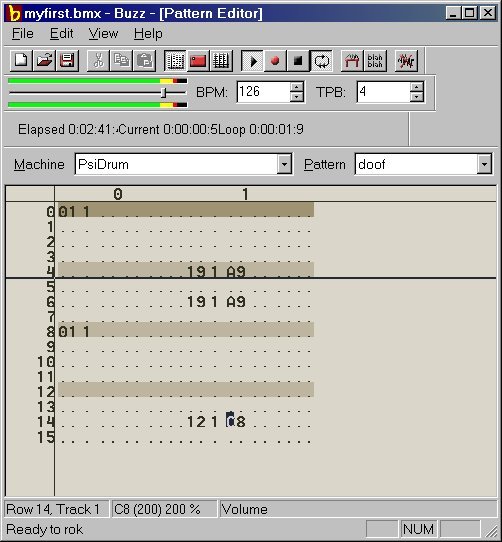Viewport: 502px width, 542px height.
Task: Click track column header 0
Action: point(118,194)
